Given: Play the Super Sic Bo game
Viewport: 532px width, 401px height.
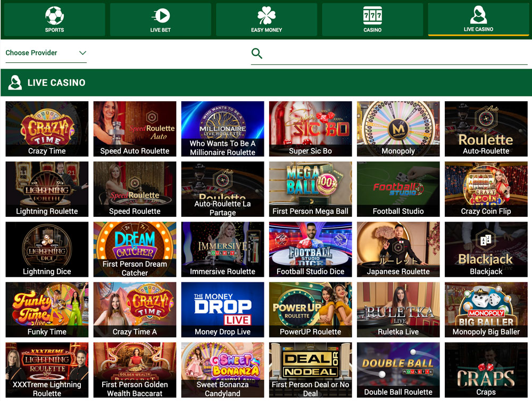Looking at the screenshot, I should 311,129.
